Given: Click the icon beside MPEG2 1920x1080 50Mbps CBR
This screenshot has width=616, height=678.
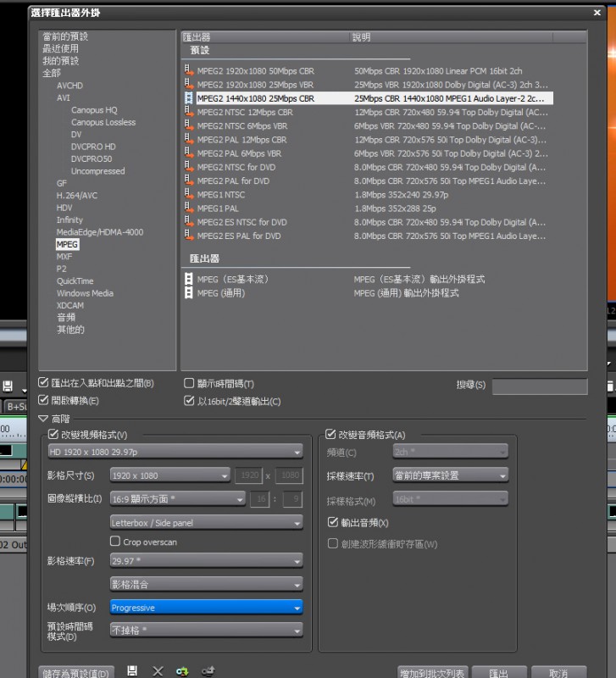Looking at the screenshot, I should [x=189, y=71].
